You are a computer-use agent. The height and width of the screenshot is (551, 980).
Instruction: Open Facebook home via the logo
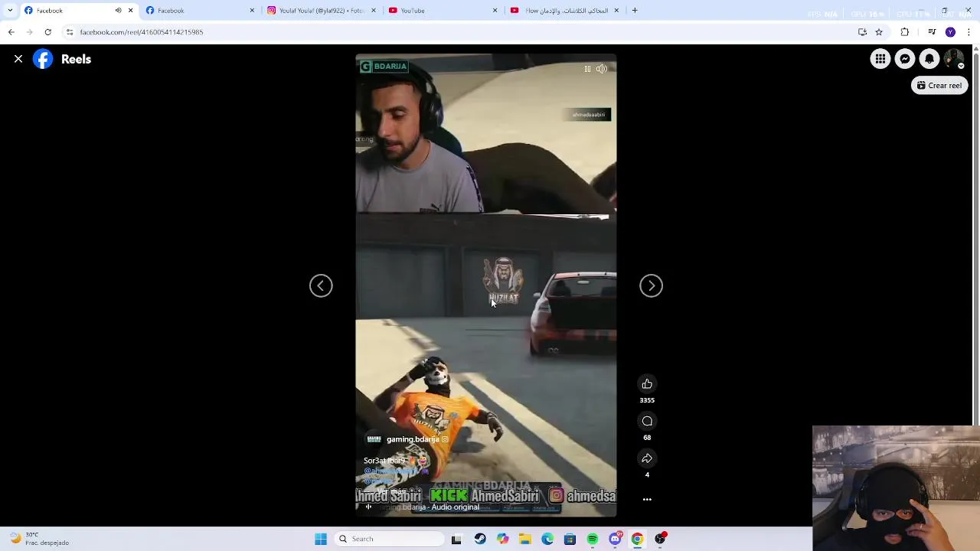click(x=43, y=59)
